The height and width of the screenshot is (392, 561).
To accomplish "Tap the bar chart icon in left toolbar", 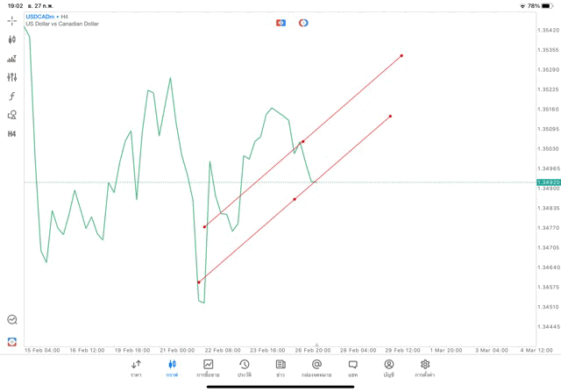I will point(12,59).
